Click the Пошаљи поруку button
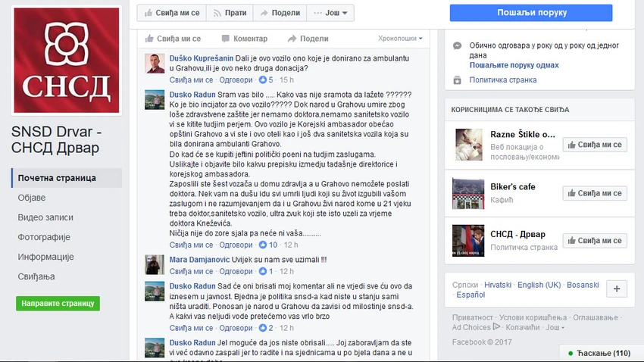Screen dimensions: 644x362 point(531,13)
